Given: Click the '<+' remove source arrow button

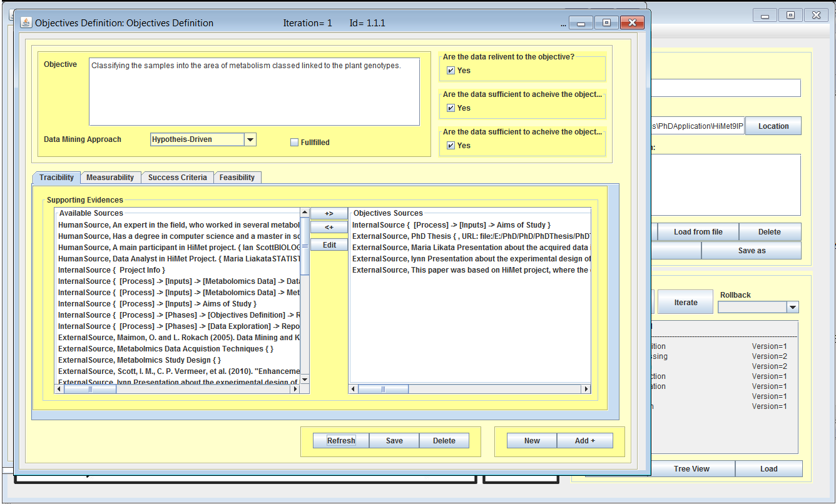Looking at the screenshot, I should coord(329,227).
